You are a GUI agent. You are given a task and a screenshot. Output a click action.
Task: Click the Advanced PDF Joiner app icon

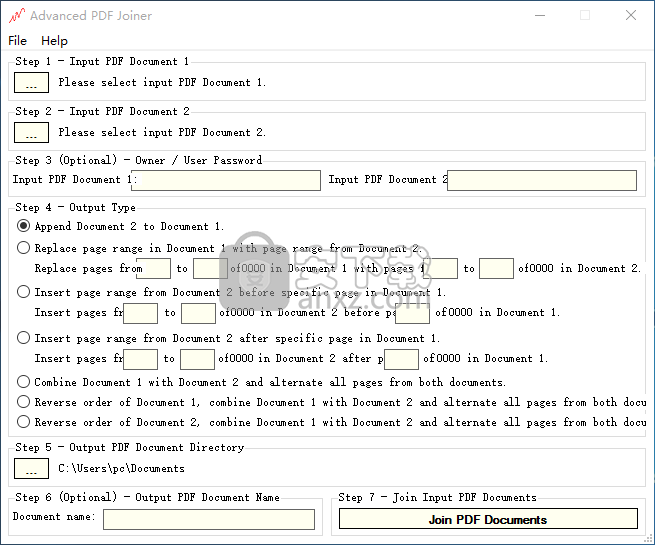(x=17, y=15)
